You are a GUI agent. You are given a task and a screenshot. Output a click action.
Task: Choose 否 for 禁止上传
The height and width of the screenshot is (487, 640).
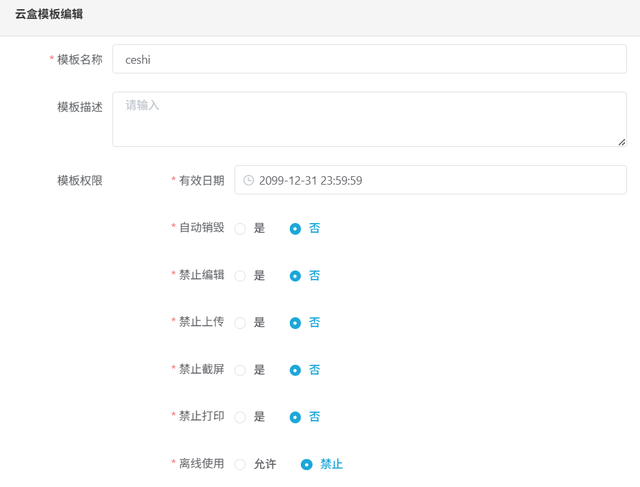[x=295, y=323]
